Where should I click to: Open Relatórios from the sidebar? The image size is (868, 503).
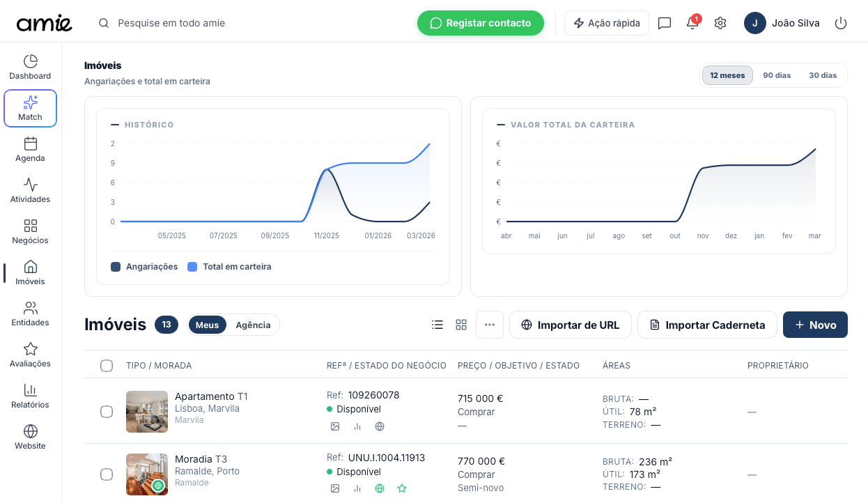click(x=30, y=396)
